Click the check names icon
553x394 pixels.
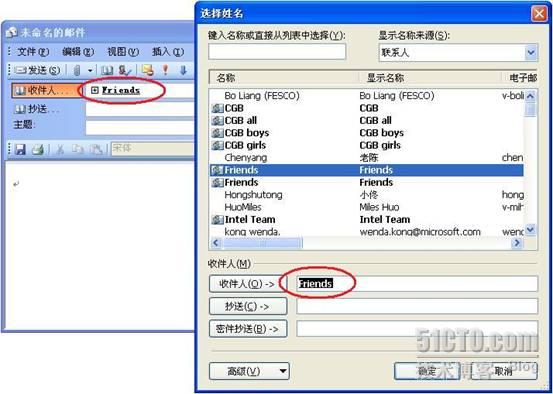125,71
